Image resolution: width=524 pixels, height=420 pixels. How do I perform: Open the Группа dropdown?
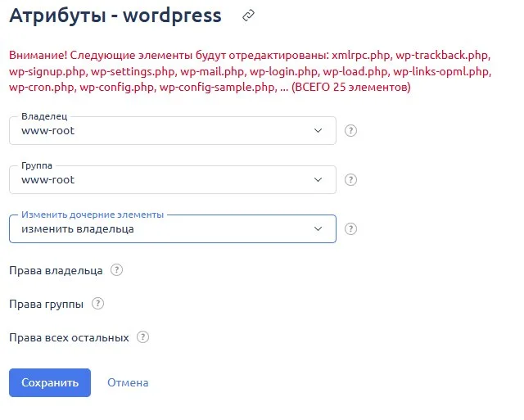[x=173, y=180]
